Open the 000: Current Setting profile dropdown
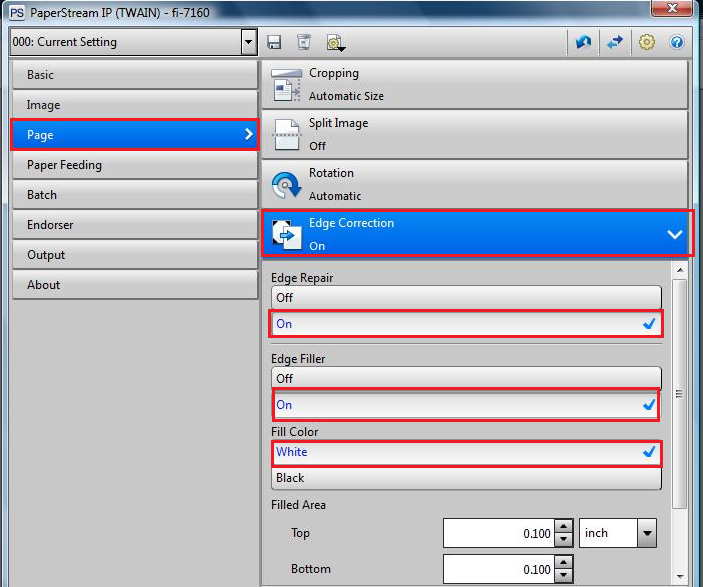This screenshot has width=703, height=587. tap(248, 42)
